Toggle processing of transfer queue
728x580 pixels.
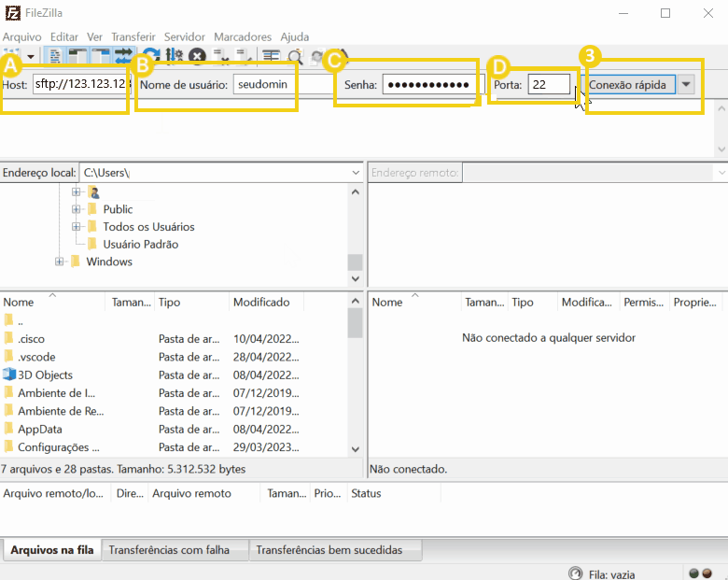click(x=175, y=55)
